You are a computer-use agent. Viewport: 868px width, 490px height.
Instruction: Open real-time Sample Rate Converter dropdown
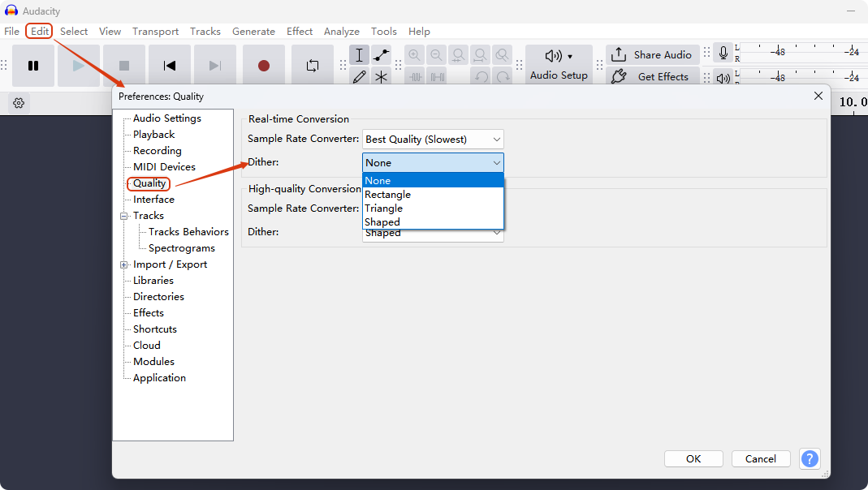(x=433, y=140)
